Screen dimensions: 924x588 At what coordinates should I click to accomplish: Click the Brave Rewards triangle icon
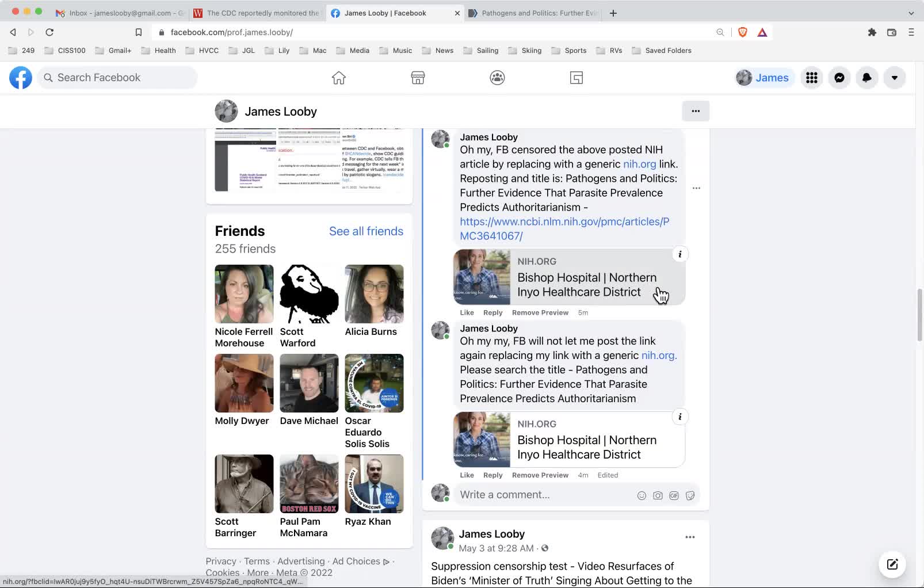tap(762, 32)
